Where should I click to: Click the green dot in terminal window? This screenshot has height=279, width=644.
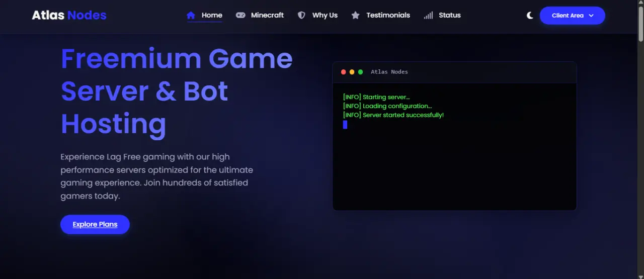point(360,72)
